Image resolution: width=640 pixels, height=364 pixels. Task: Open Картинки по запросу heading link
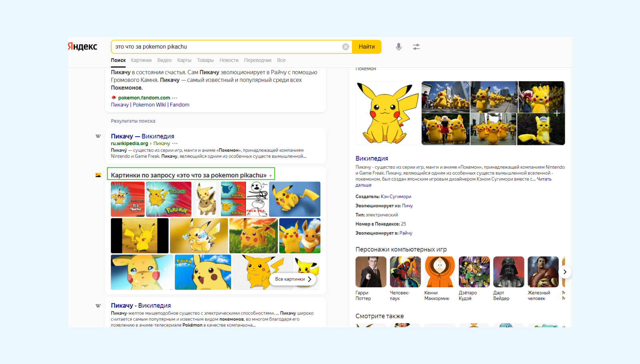coord(189,175)
